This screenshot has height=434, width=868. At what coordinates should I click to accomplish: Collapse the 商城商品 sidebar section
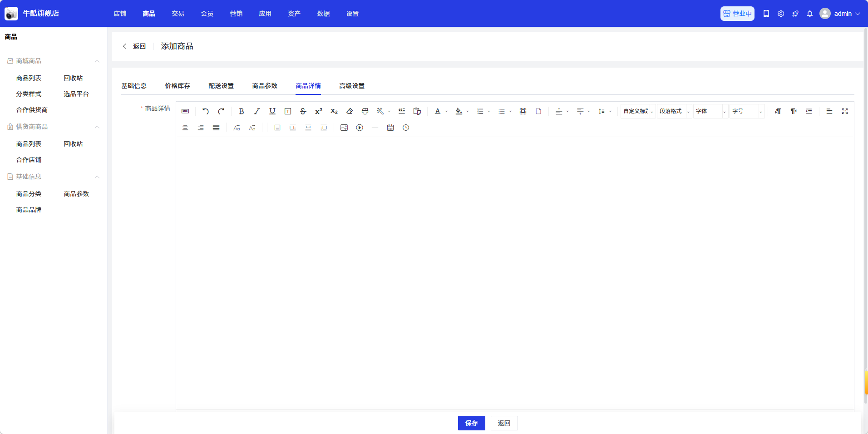tap(97, 61)
